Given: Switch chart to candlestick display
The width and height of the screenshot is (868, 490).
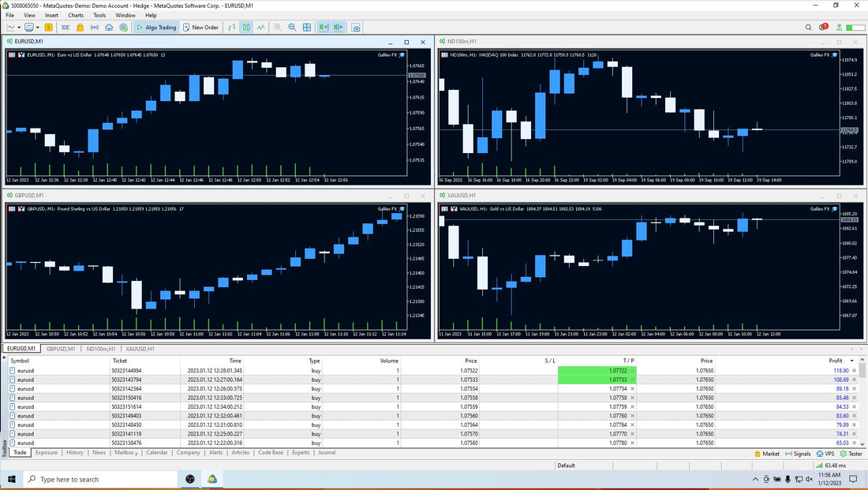Looking at the screenshot, I should [x=246, y=28].
